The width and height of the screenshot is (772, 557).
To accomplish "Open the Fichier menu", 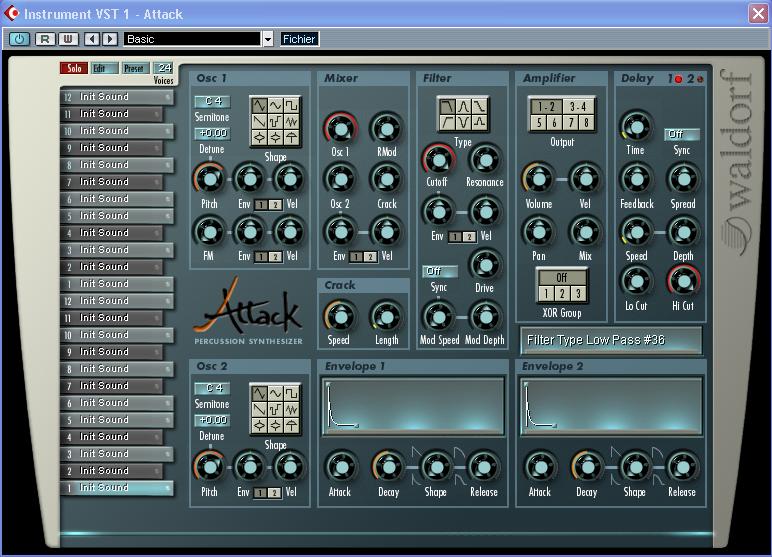I will point(299,39).
